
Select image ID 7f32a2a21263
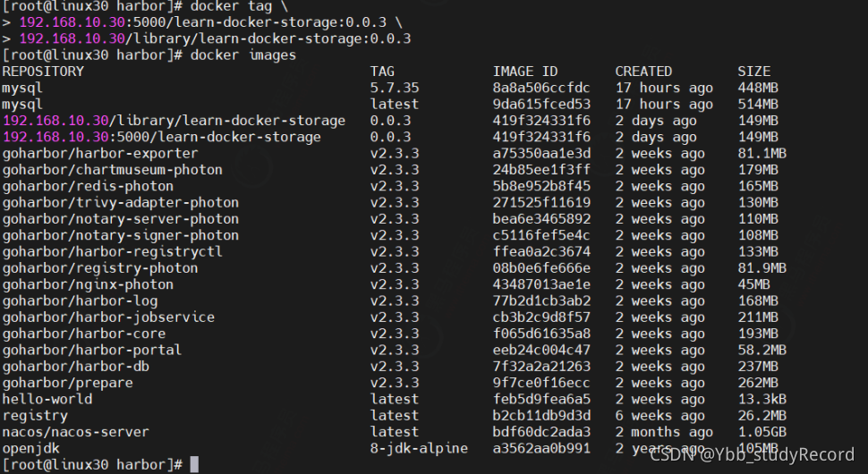541,366
